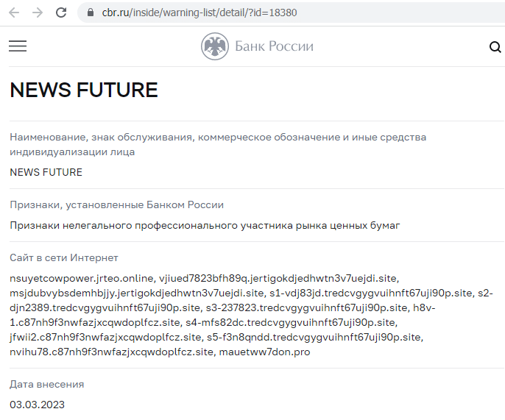Click the Наименование, знак обслуживания field label
Viewport: 505px width, 420px height.
tap(218, 144)
